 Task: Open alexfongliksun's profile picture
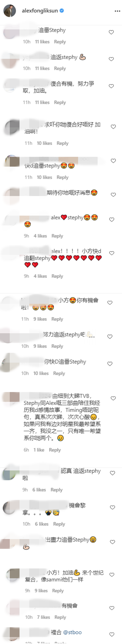point(10,11)
